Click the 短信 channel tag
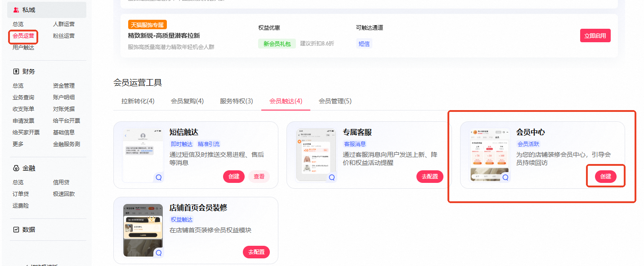The height and width of the screenshot is (266, 644). (364, 44)
